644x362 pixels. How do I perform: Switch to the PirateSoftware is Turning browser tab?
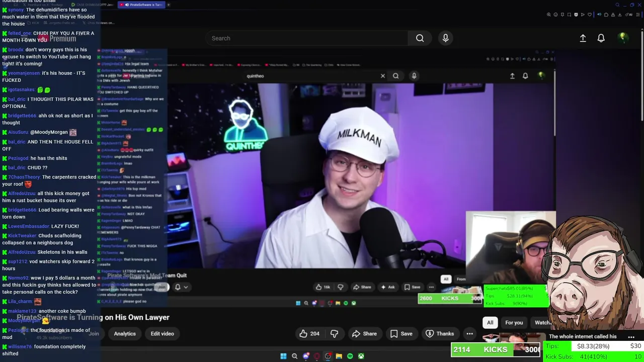[x=141, y=5]
